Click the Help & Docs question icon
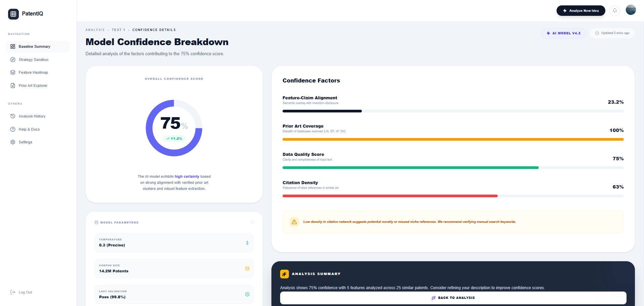 pyautogui.click(x=13, y=129)
